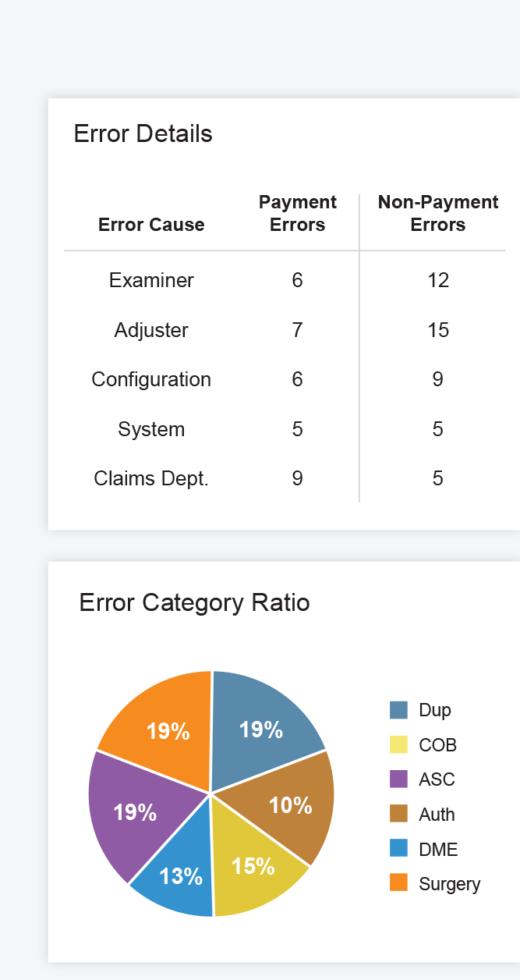Image resolution: width=520 pixels, height=980 pixels.
Task: Click the Dup legend color swatch
Action: (398, 710)
